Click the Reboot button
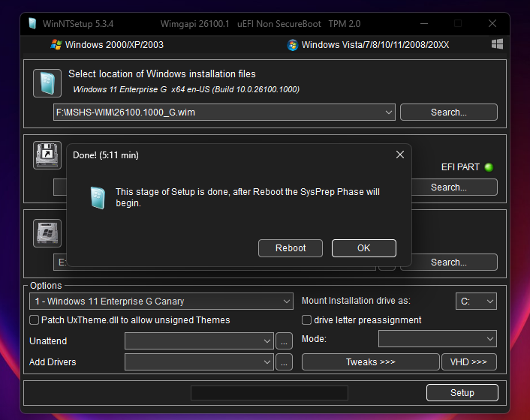This screenshot has height=420, width=530. click(291, 248)
